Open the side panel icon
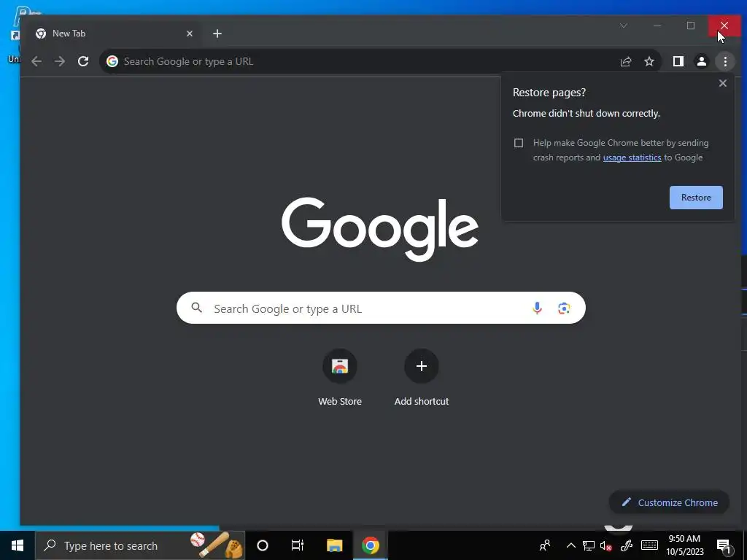 pos(678,61)
